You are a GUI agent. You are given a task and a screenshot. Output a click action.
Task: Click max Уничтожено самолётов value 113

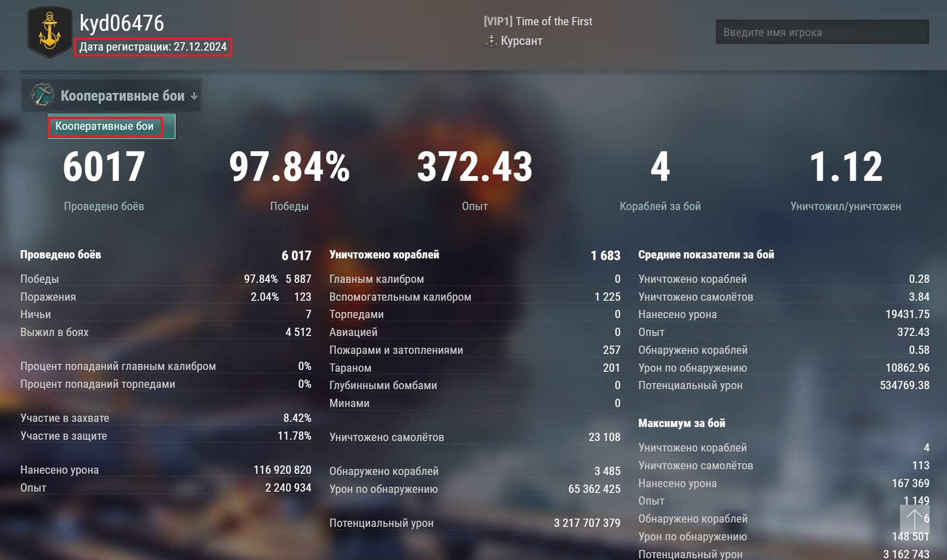pos(921,465)
